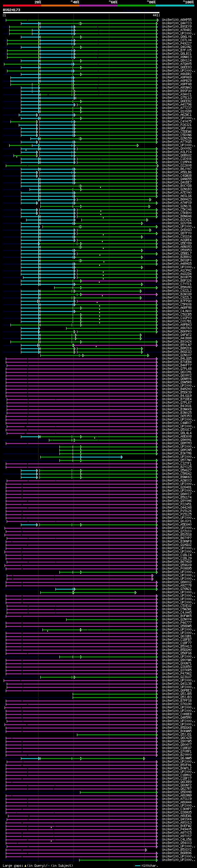
Task: Select hit label UniRef100_P49227
Action: (177, 43)
